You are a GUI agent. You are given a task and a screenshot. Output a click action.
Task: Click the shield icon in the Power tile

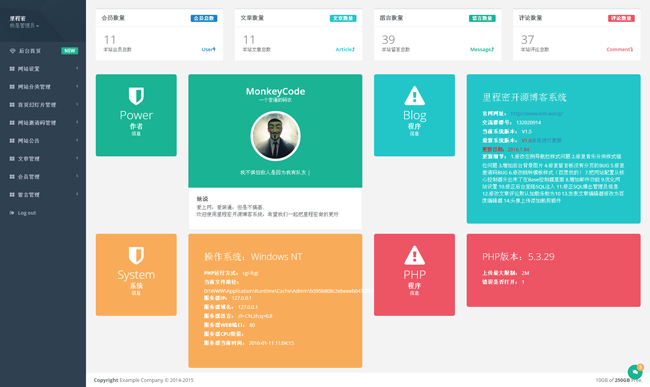(x=136, y=96)
